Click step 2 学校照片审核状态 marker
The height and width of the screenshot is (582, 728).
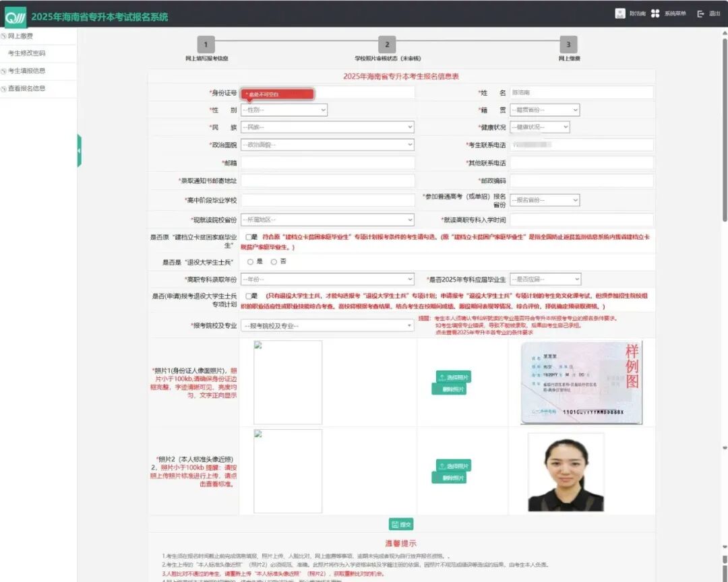point(387,45)
